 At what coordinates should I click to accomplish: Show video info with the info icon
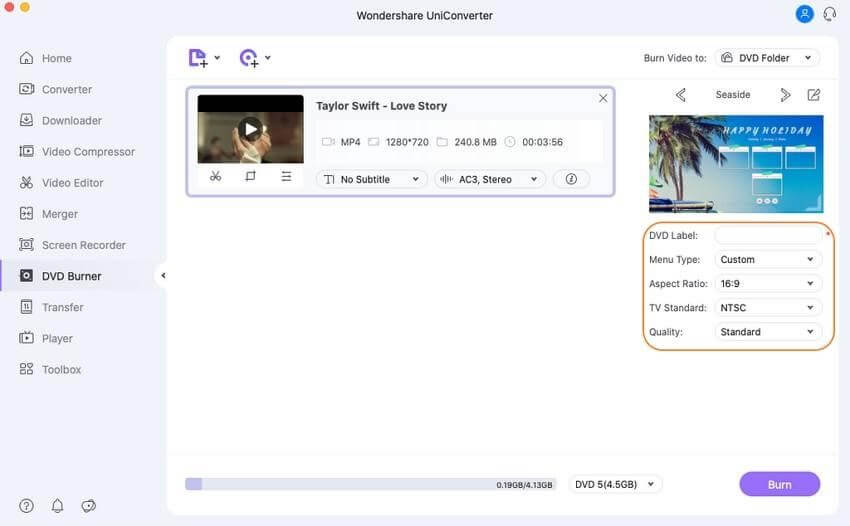[571, 179]
